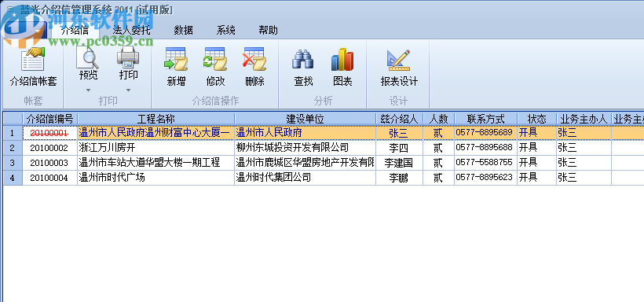The image size is (644, 302).
Task: Click the 预览 preview magnifier icon
Action: 88,57
